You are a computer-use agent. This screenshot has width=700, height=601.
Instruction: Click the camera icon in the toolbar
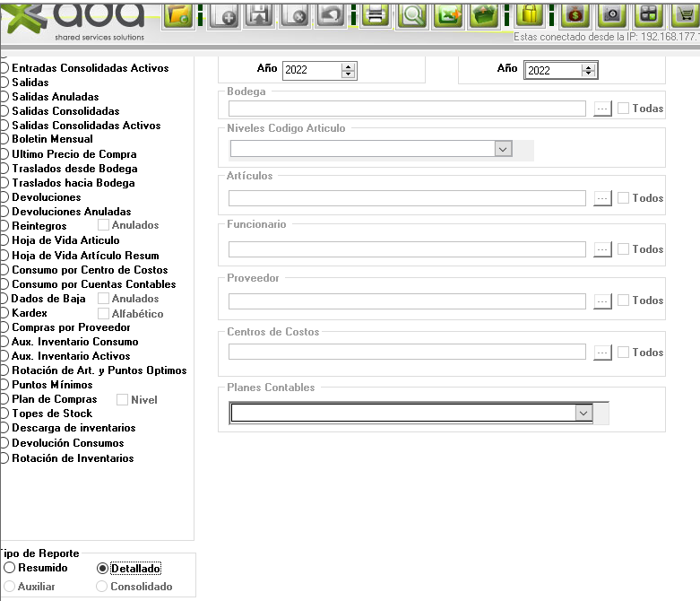pyautogui.click(x=611, y=15)
